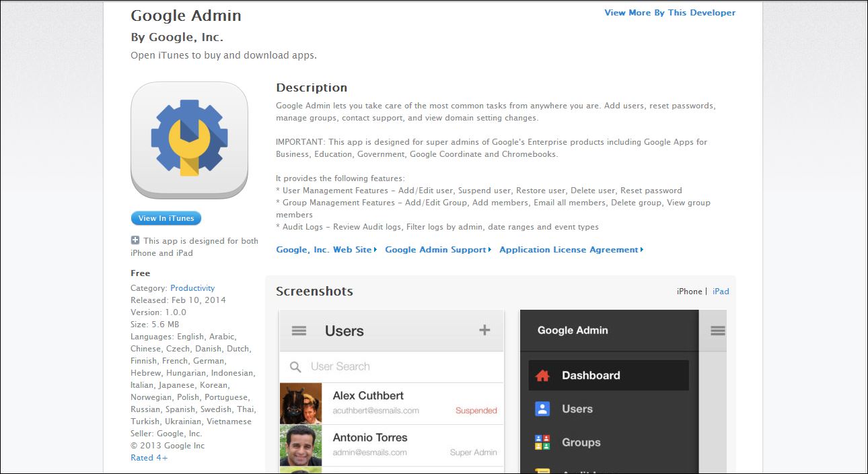Click the colorful Groups icon
Image resolution: width=868 pixels, height=474 pixels.
(x=542, y=442)
